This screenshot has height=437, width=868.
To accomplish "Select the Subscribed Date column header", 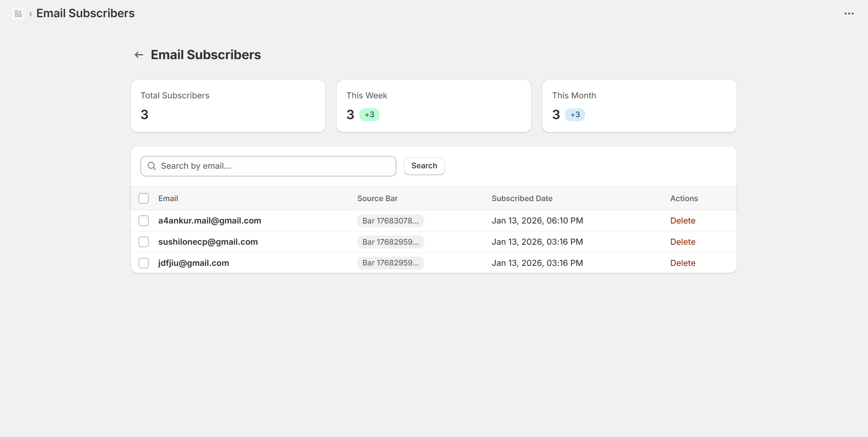I will 522,198.
